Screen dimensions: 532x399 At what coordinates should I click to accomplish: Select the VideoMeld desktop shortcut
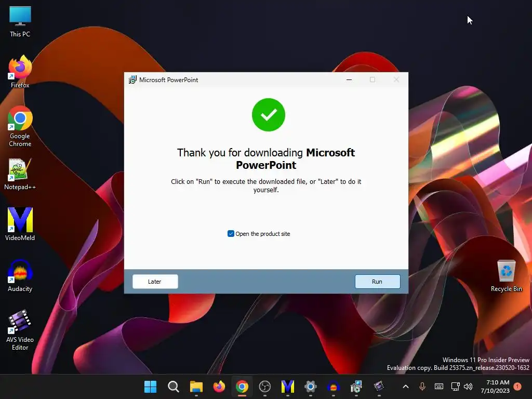point(20,224)
